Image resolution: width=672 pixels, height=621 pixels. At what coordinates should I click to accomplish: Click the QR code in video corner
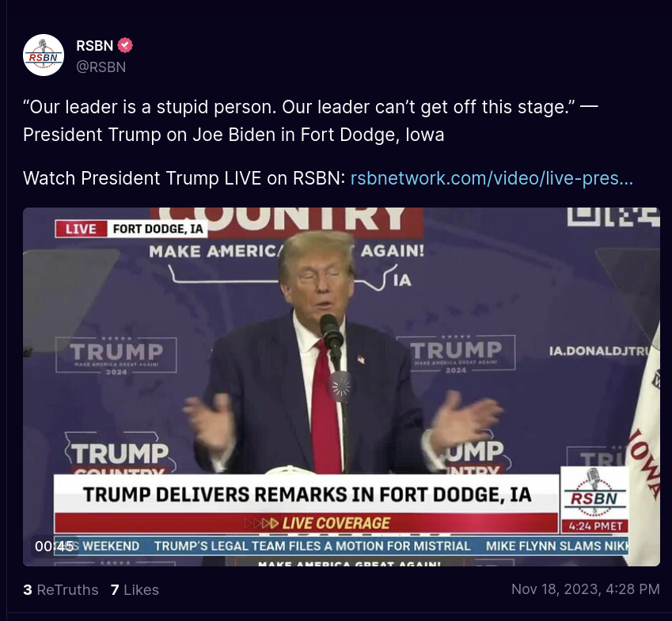point(613,217)
